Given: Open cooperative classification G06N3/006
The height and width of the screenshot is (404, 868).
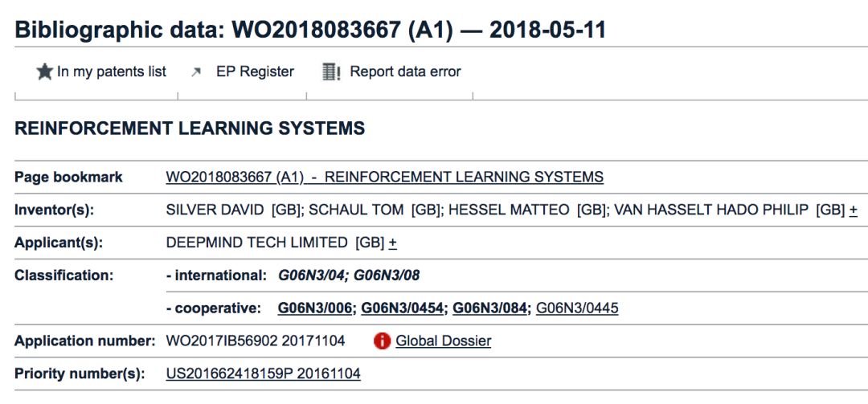Looking at the screenshot, I should tap(315, 308).
